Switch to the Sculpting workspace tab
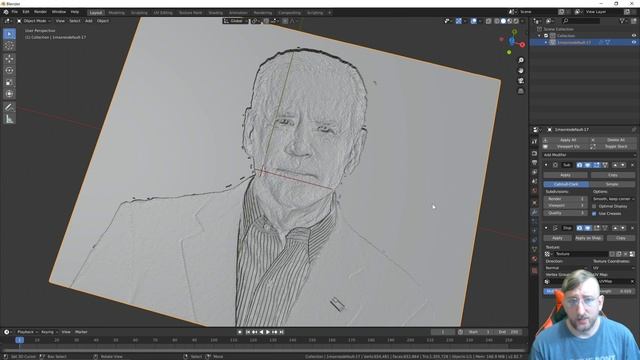This screenshot has width=640, height=360. point(139,13)
